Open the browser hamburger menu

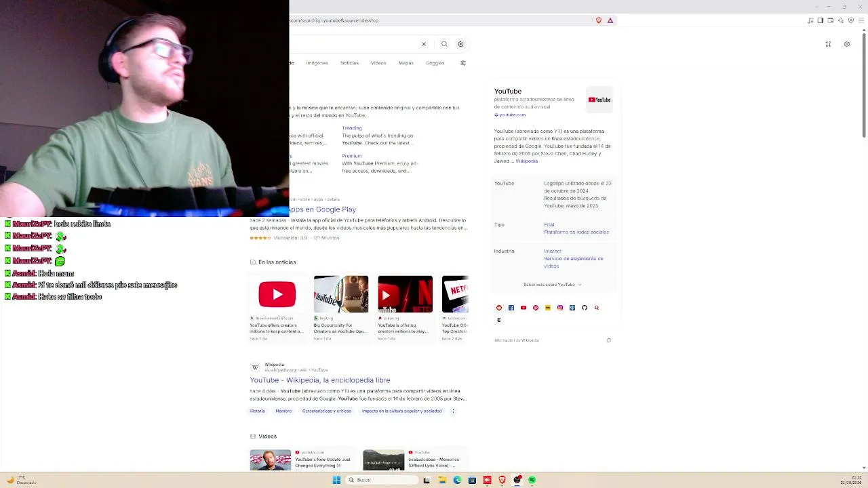tap(861, 20)
